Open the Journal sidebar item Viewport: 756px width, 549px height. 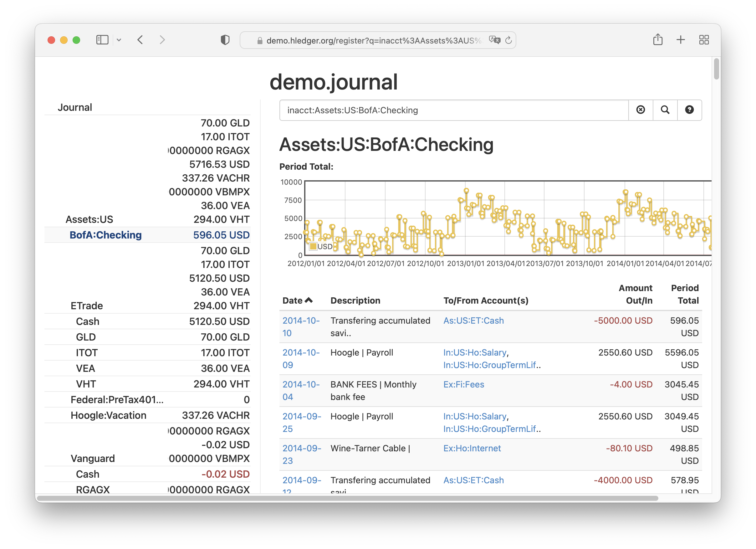pos(75,107)
